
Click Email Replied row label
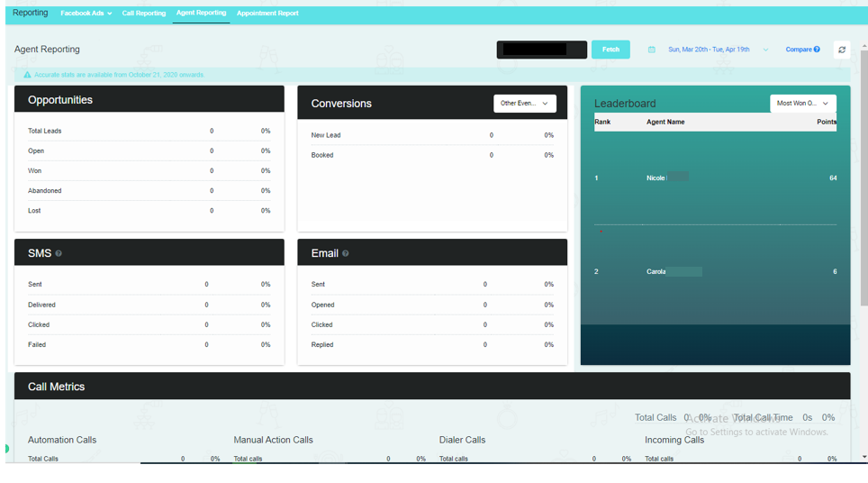tap(322, 344)
